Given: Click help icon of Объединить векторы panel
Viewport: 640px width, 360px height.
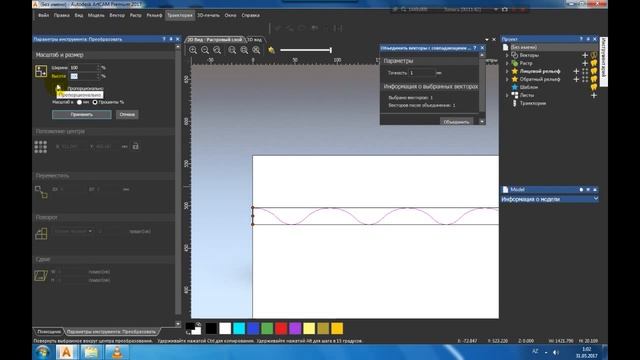Looking at the screenshot, I should 475,48.
